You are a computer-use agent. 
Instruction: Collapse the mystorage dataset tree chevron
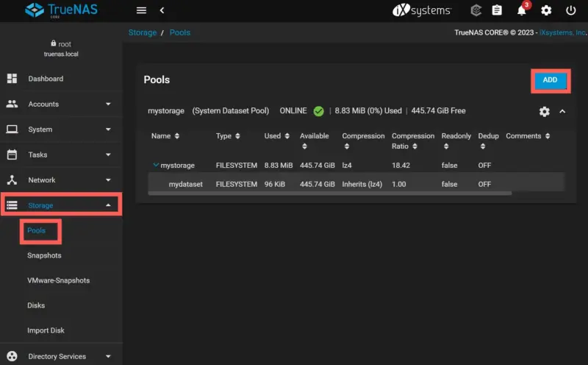tap(156, 165)
